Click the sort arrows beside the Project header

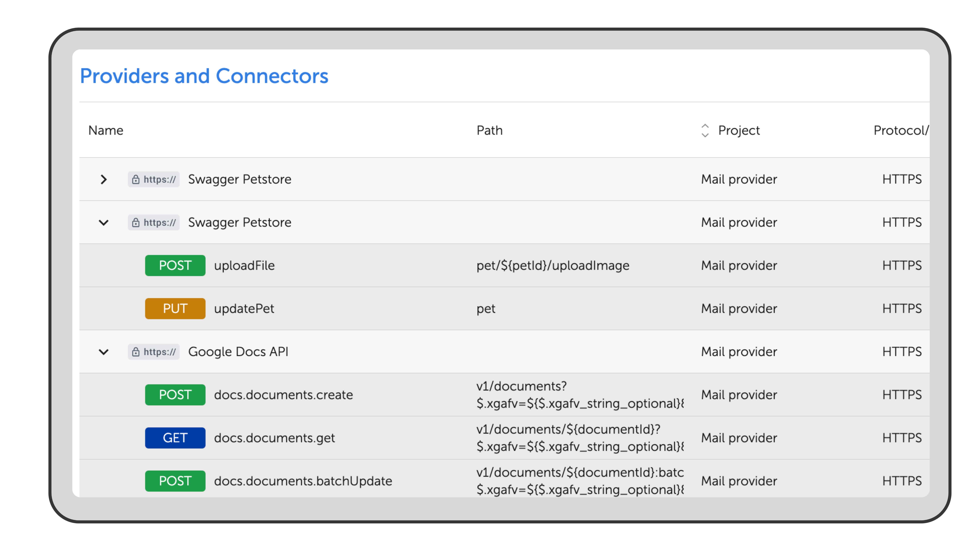coord(706,130)
